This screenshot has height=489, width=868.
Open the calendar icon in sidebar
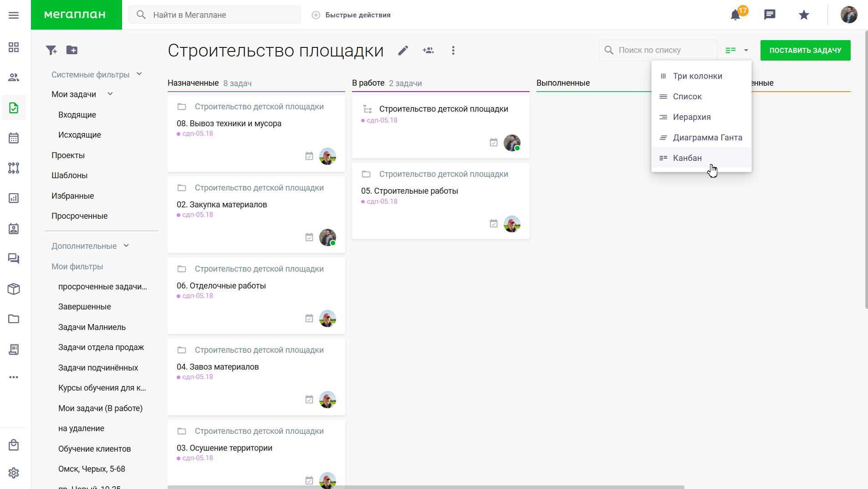(14, 138)
